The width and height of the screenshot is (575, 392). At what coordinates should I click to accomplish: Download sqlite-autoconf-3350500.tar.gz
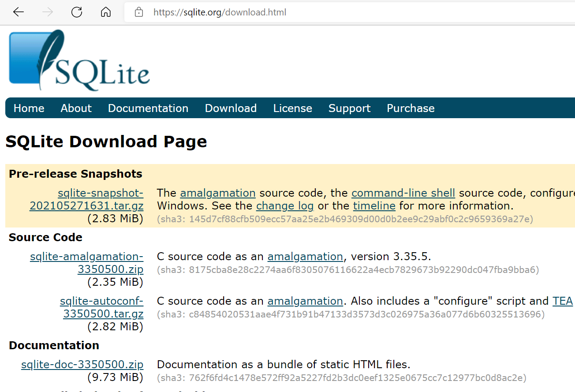[102, 307]
